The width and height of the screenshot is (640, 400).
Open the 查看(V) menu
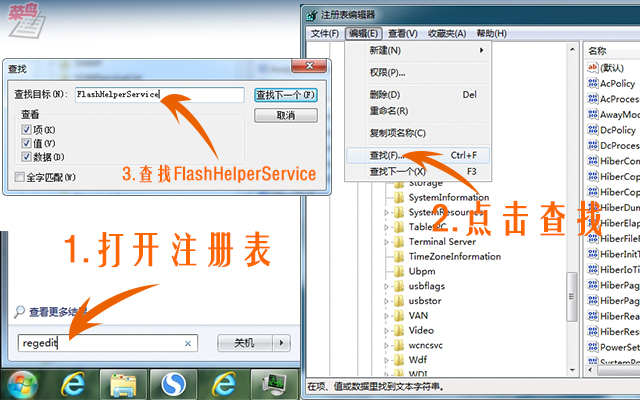click(x=402, y=33)
